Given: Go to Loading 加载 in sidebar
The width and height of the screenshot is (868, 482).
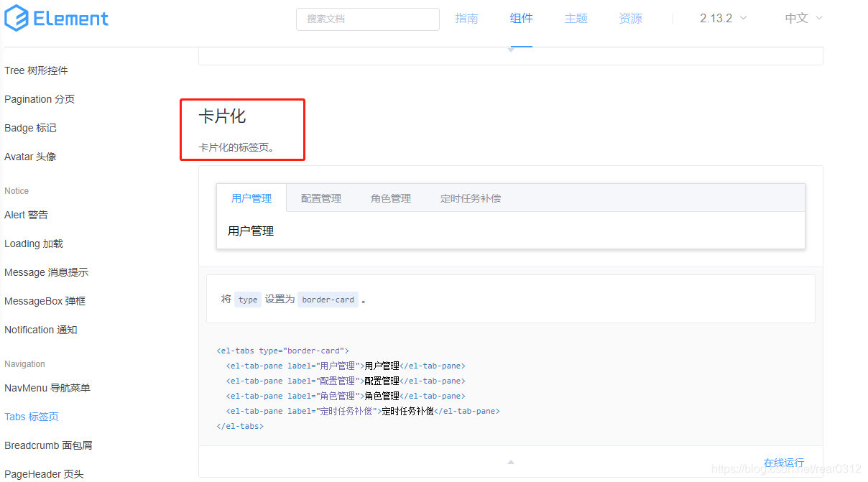Looking at the screenshot, I should coord(34,244).
